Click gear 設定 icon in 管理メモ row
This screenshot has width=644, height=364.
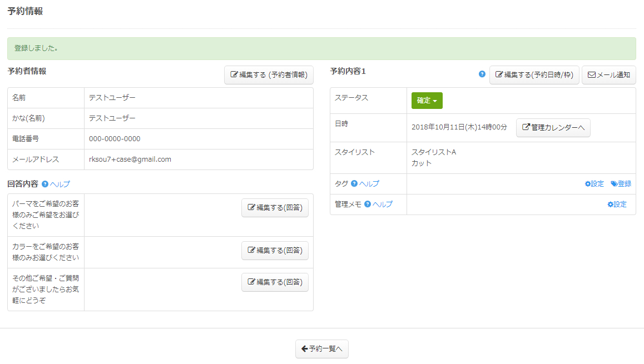pyautogui.click(x=610, y=205)
